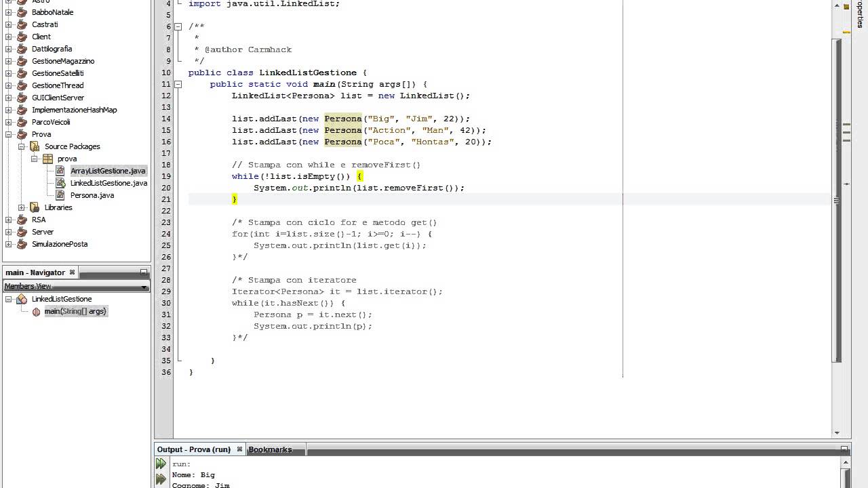Close the main - Navigator tab

pyautogui.click(x=72, y=272)
